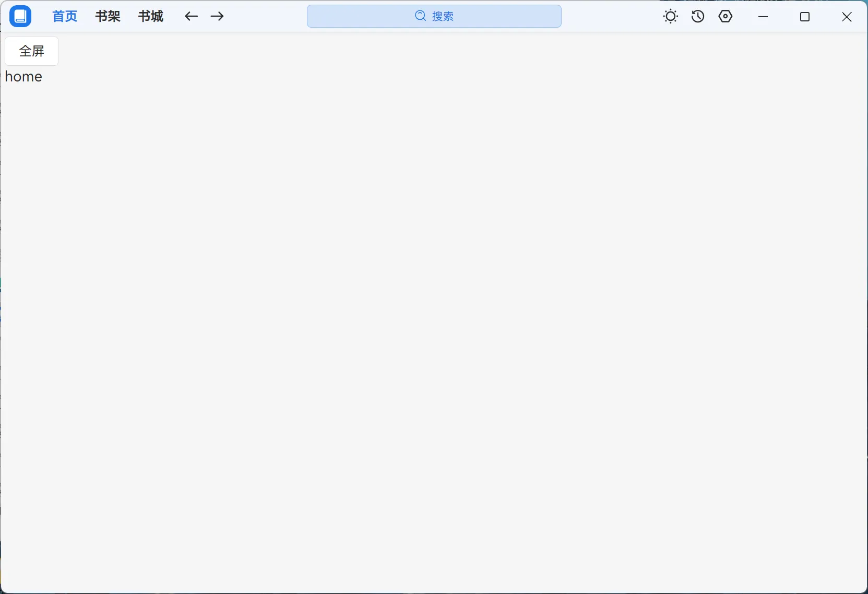This screenshot has height=594, width=868.
Task: Open reading history clock icon
Action: pos(698,16)
